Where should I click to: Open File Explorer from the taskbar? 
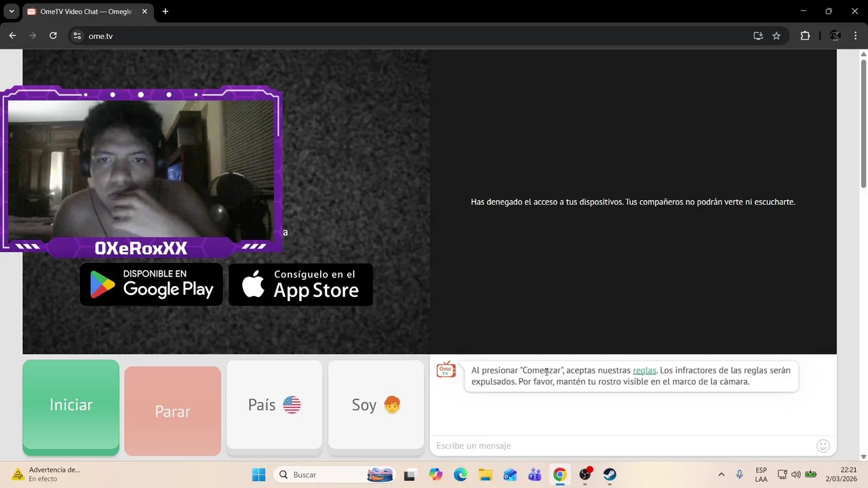click(485, 474)
